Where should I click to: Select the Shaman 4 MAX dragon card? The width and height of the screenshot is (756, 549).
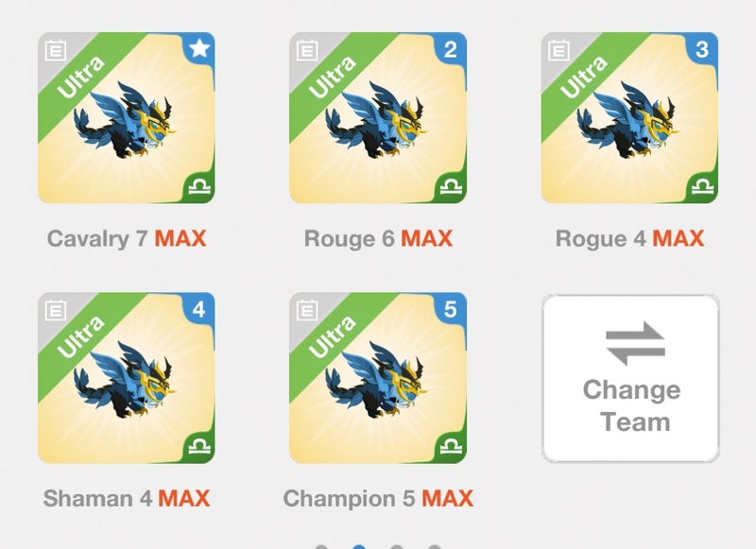tap(127, 378)
